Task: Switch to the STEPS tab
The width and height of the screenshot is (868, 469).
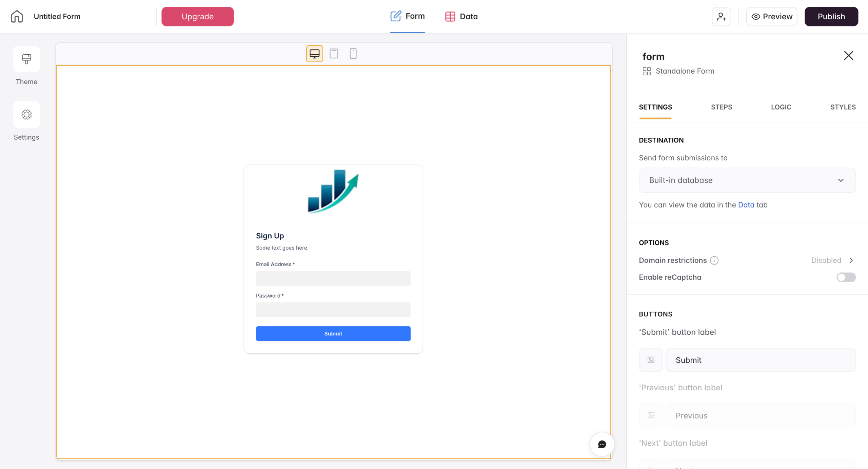Action: [x=721, y=107]
